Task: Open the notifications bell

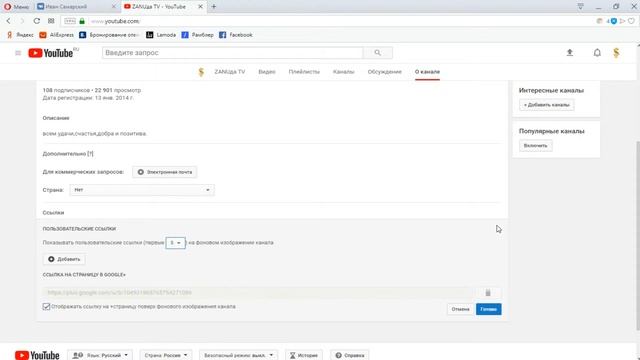Action: click(597, 52)
